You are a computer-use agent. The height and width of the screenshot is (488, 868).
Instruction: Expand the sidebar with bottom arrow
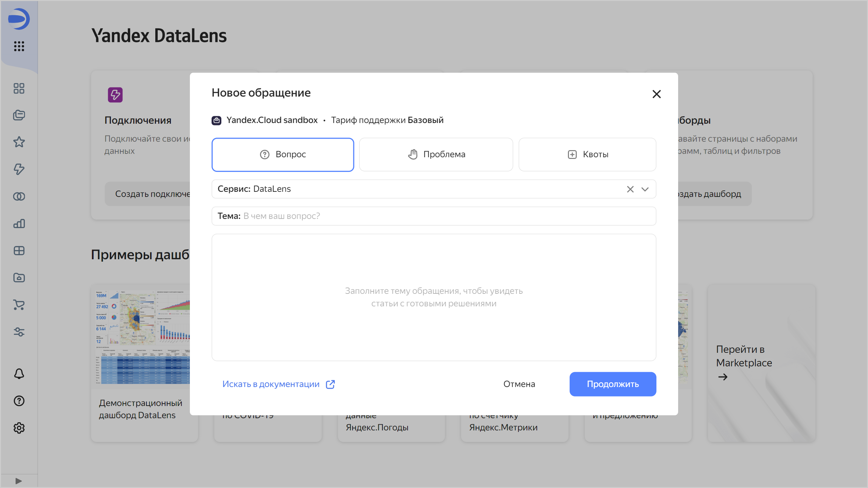[x=19, y=481]
